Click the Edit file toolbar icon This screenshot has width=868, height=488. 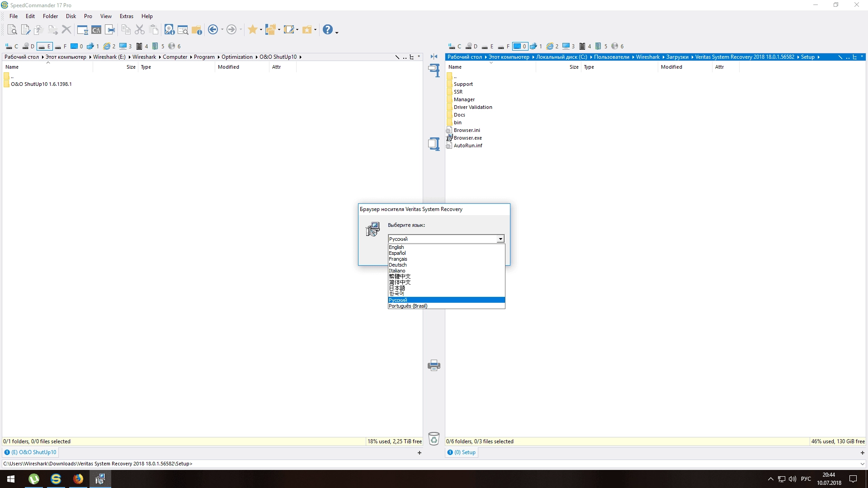[25, 30]
